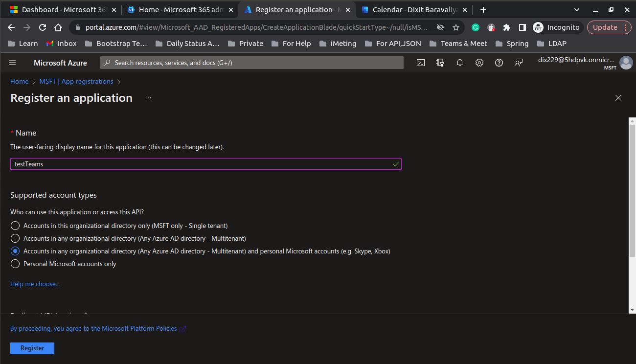Image resolution: width=636 pixels, height=364 pixels.
Task: Open the LDAP bookmarks folder
Action: [x=551, y=44]
